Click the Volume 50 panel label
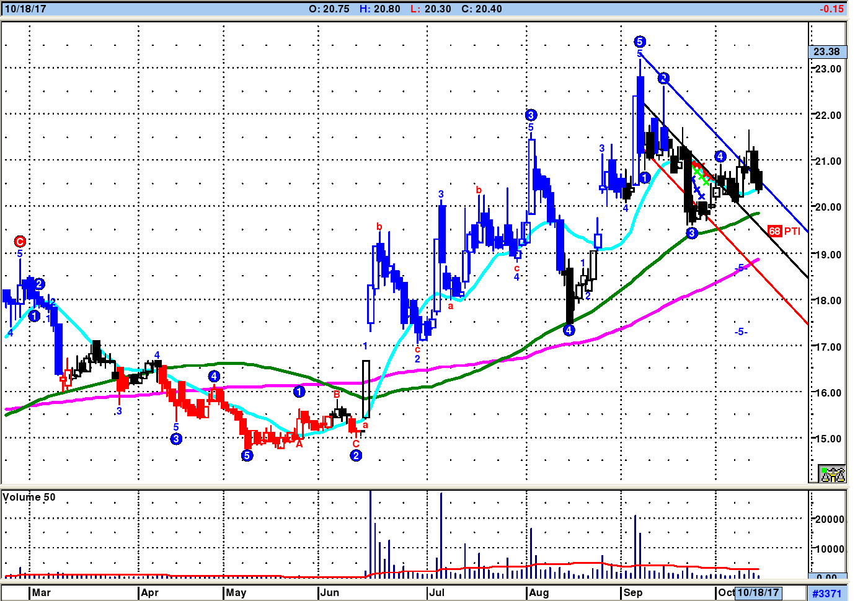Image resolution: width=868 pixels, height=601 pixels. click(x=29, y=497)
